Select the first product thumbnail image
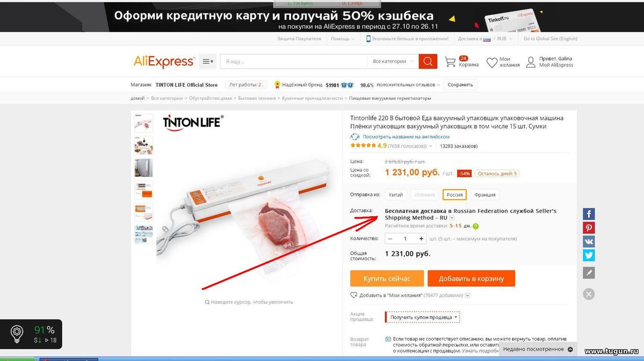644x361 pixels. 143,123
